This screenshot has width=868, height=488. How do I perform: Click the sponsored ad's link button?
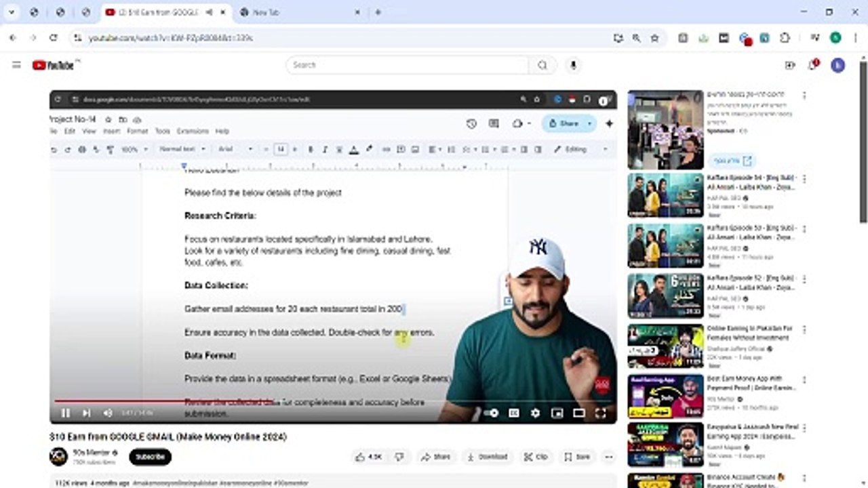coord(733,161)
